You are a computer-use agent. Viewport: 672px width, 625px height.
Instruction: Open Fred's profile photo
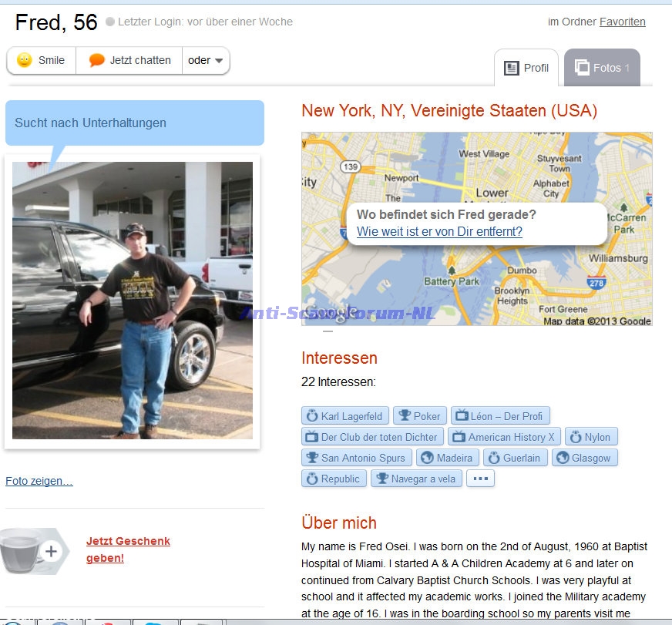pos(133,300)
